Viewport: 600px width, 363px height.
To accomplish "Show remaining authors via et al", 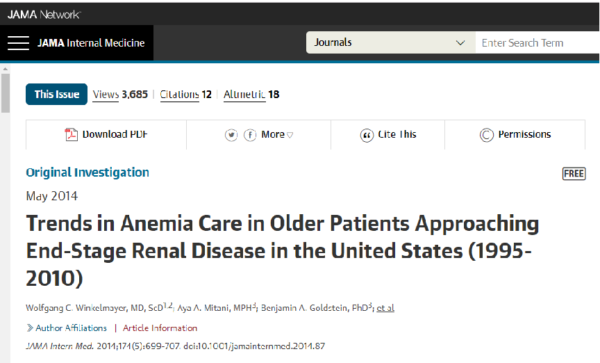I will click(x=385, y=308).
